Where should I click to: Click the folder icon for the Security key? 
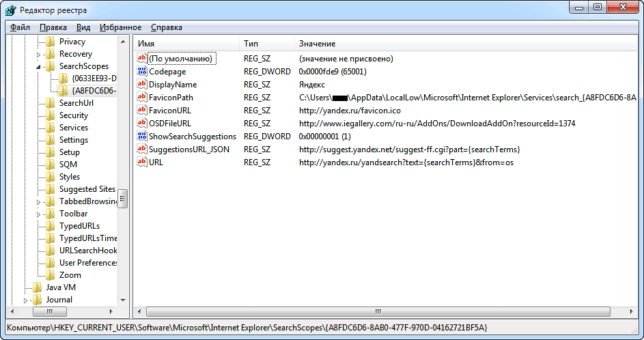(x=50, y=115)
